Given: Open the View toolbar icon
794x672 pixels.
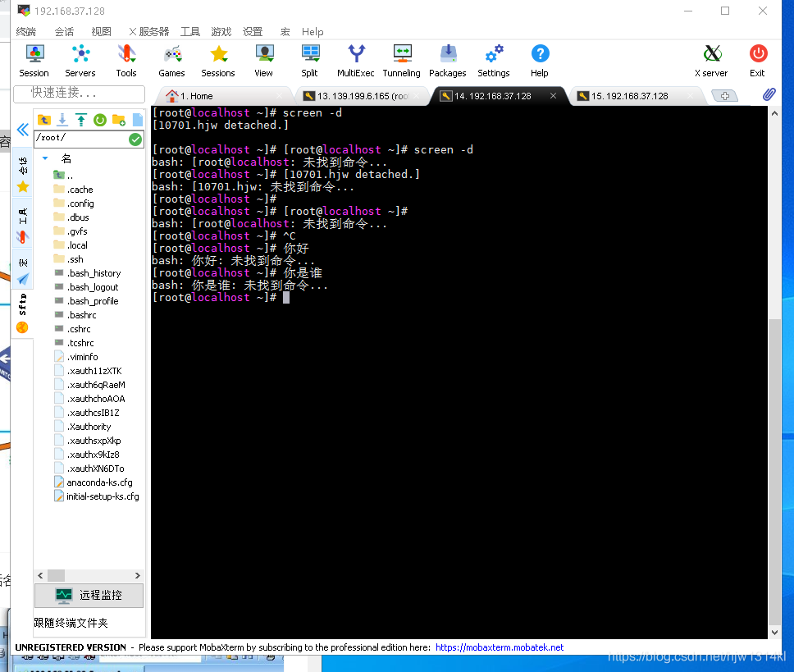Looking at the screenshot, I should click(264, 62).
